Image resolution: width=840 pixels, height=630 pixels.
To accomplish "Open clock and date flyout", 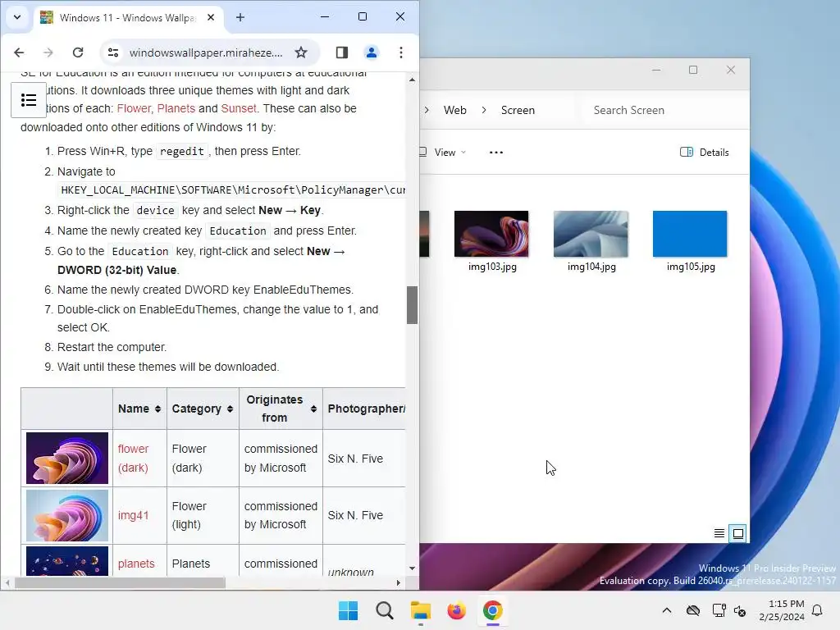I will click(782, 610).
